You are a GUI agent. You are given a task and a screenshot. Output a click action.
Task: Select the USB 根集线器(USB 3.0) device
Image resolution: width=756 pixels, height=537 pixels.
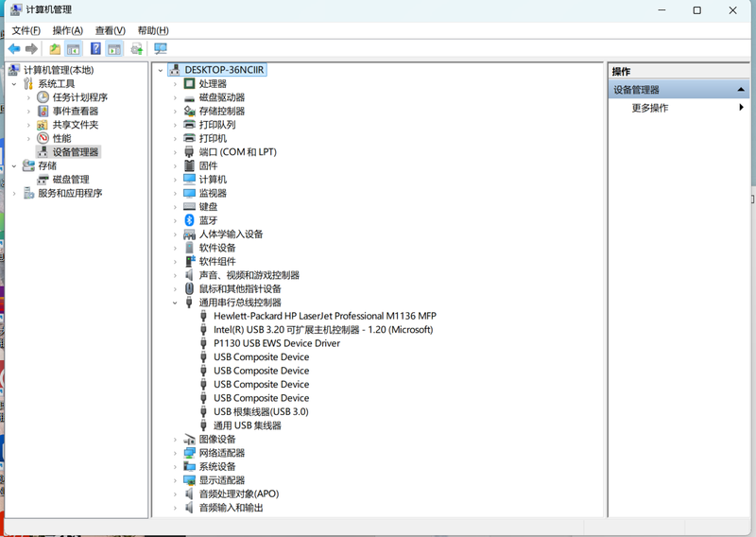coord(261,412)
